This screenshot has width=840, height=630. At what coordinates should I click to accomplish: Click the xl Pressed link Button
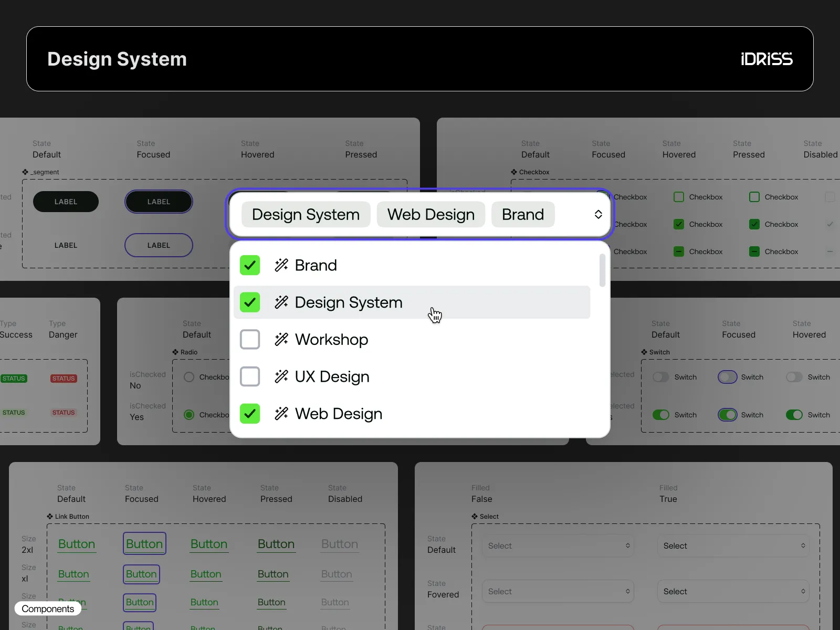(273, 574)
